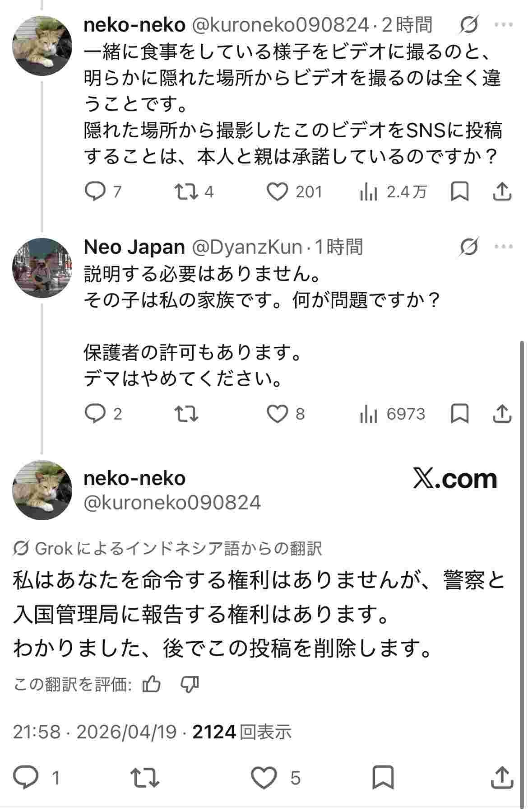Open more options for neko-neko's first post
This screenshot has height=812, width=528.
[x=504, y=25]
